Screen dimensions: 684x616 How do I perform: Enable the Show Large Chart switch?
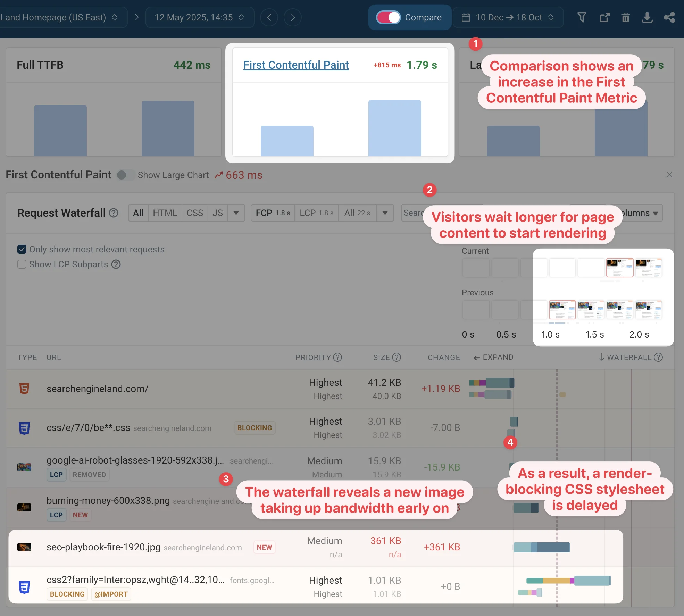click(125, 175)
